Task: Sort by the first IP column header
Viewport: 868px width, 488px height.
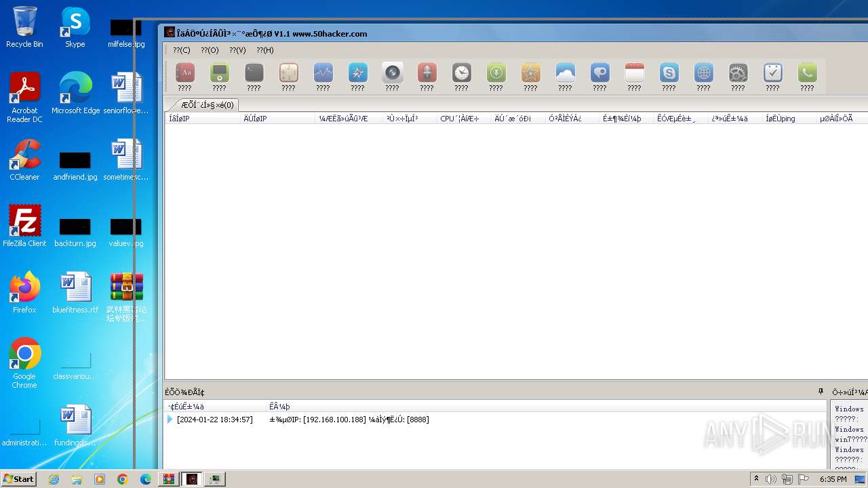Action: point(203,119)
